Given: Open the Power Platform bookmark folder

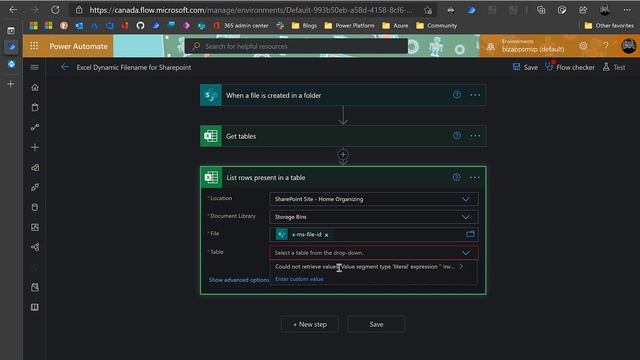Looking at the screenshot, I should pyautogui.click(x=349, y=25).
